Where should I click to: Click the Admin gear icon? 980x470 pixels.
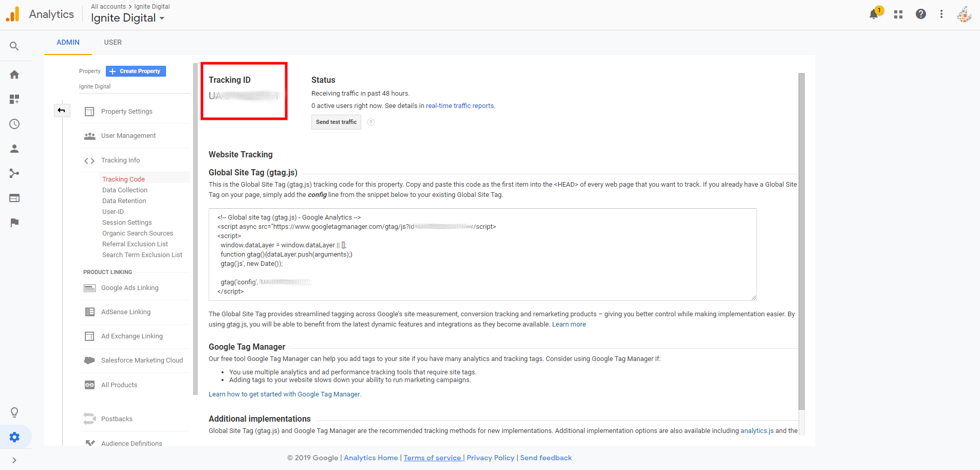pos(14,437)
